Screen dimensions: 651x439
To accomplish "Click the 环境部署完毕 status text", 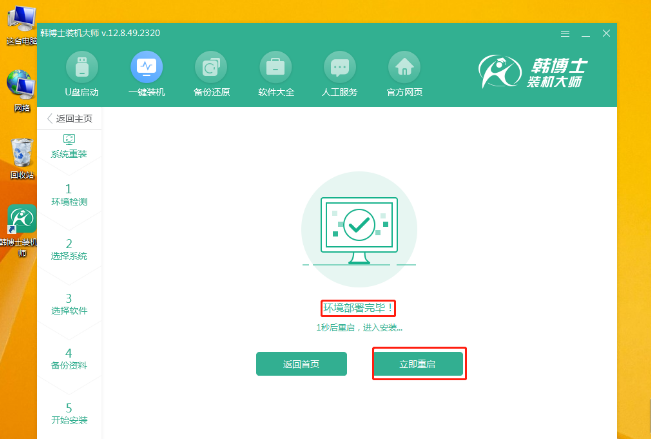I will pyautogui.click(x=358, y=308).
